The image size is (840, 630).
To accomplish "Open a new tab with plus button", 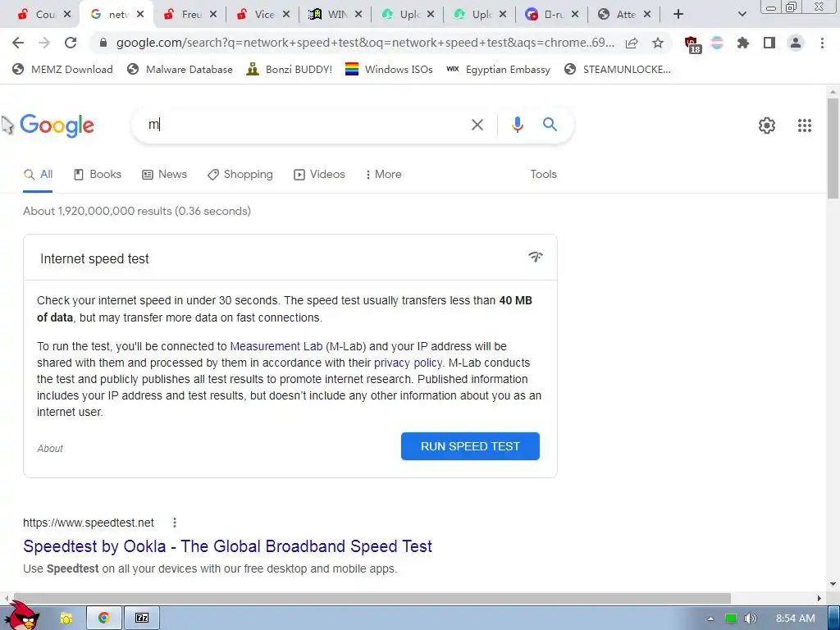I will pyautogui.click(x=678, y=14).
